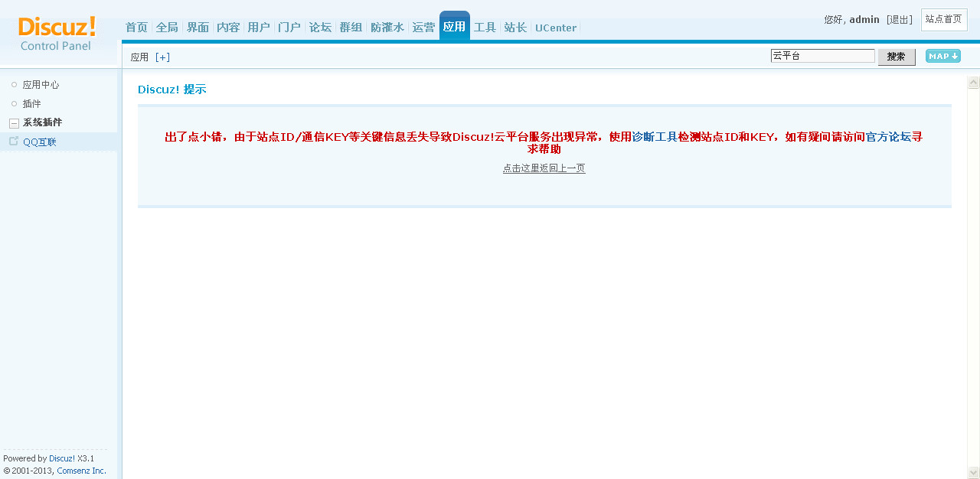Click the scrollbar down arrow
The width and height of the screenshot is (980, 479).
pyautogui.click(x=974, y=473)
